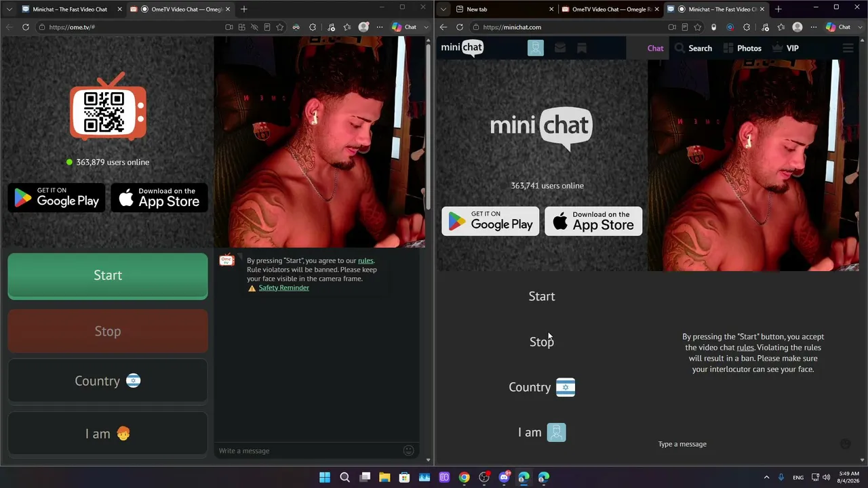Close the 'New tab' tab in the right browser
The width and height of the screenshot is (868, 488).
click(551, 9)
